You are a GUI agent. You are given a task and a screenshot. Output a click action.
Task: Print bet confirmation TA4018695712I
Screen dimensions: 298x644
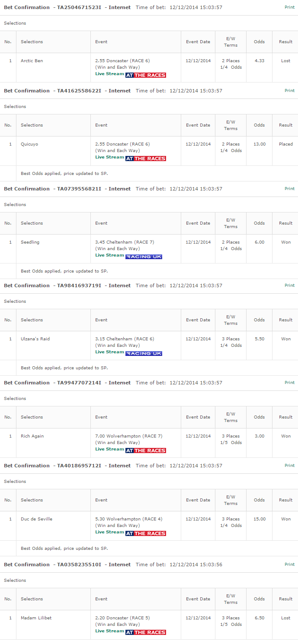click(x=289, y=466)
